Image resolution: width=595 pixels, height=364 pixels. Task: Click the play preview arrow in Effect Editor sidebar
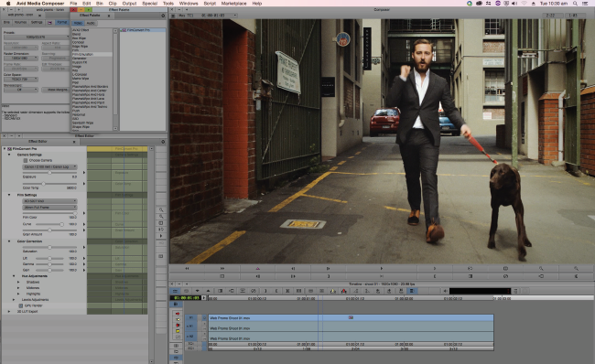pyautogui.click(x=161, y=236)
